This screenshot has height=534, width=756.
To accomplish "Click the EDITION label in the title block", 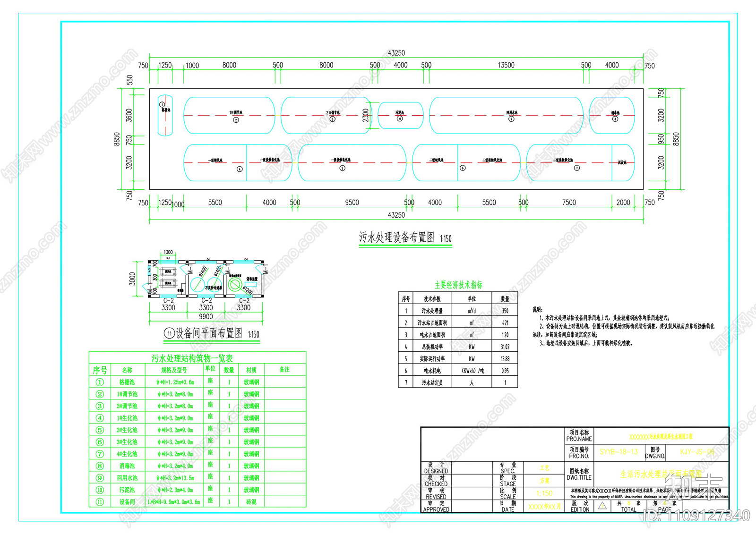I will 580,509.
